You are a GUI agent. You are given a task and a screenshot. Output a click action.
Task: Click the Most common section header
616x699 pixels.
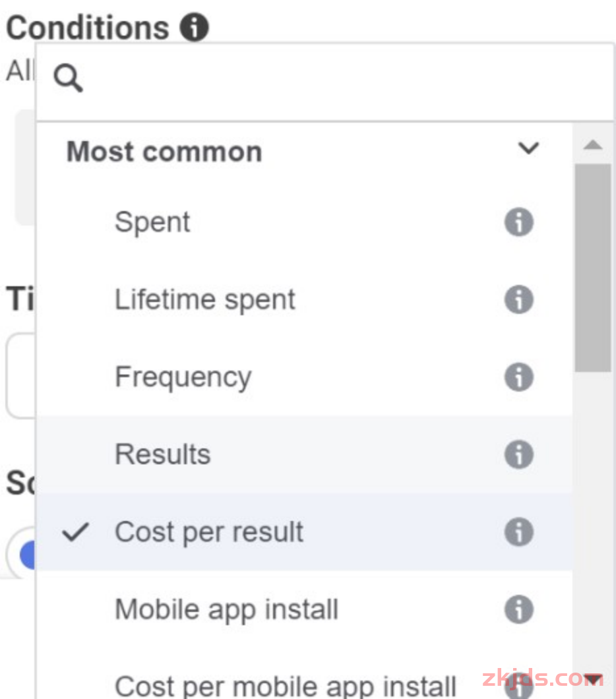165,152
